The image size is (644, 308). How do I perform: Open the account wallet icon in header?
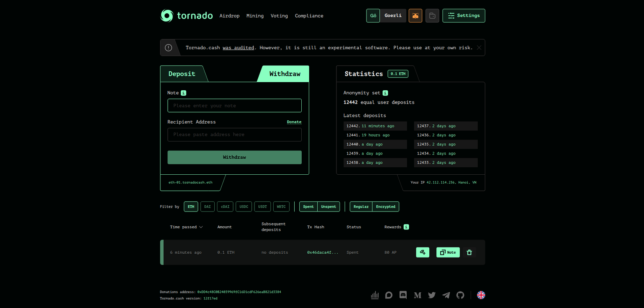point(432,16)
